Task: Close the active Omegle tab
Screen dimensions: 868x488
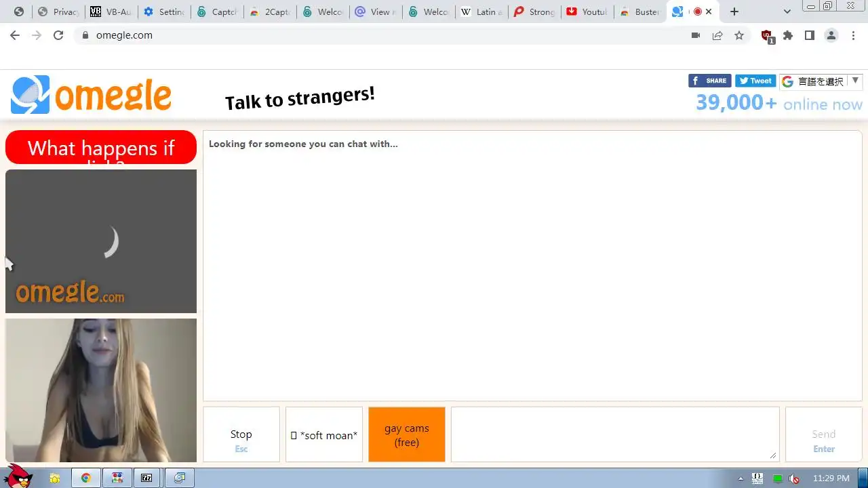Action: pyautogui.click(x=709, y=12)
